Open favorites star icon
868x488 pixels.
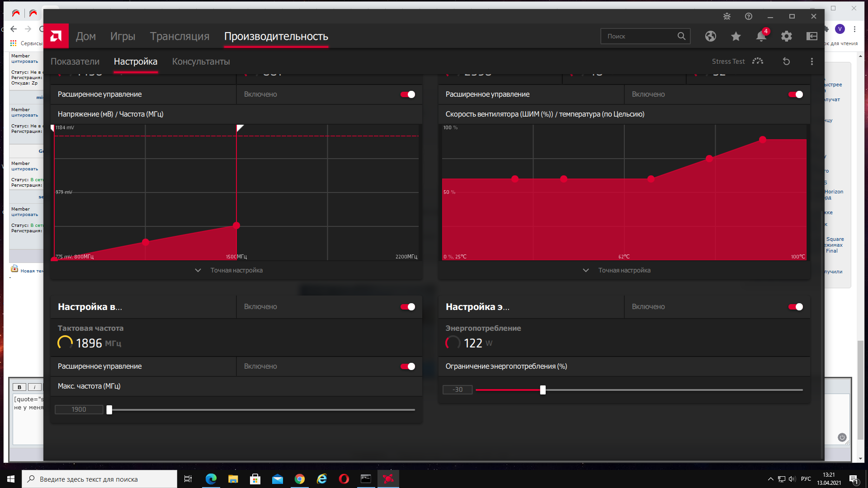(736, 36)
